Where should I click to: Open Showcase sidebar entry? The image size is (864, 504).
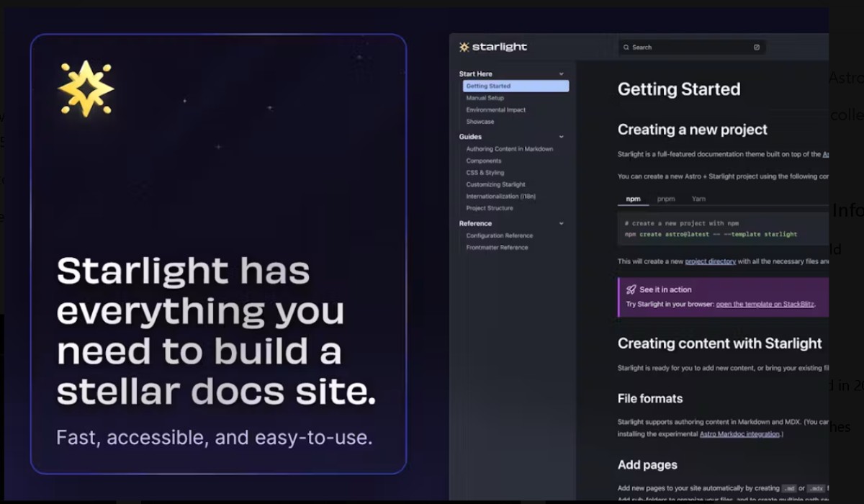pos(480,122)
